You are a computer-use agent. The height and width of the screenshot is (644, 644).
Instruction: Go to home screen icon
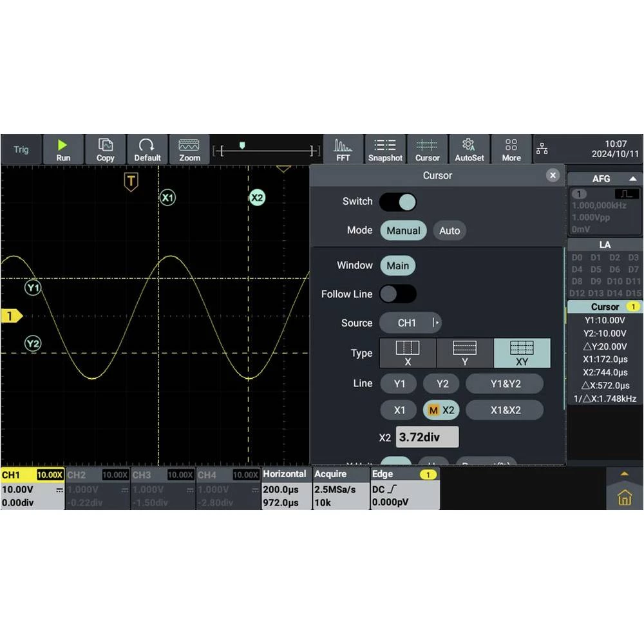[624, 497]
